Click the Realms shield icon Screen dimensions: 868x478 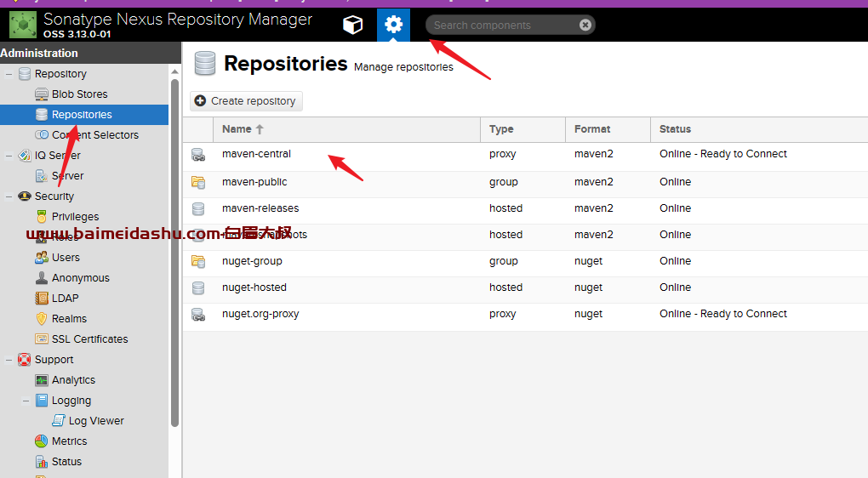(x=42, y=319)
